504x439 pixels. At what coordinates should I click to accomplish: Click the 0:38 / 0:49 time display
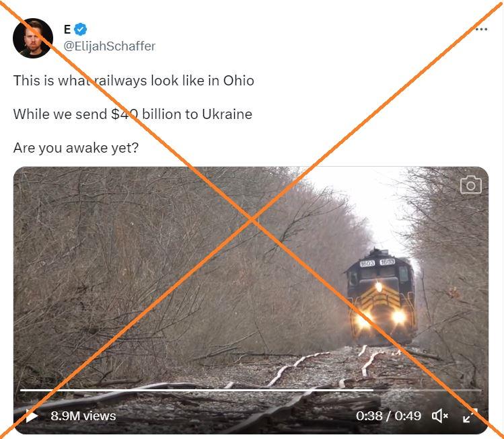tap(388, 416)
